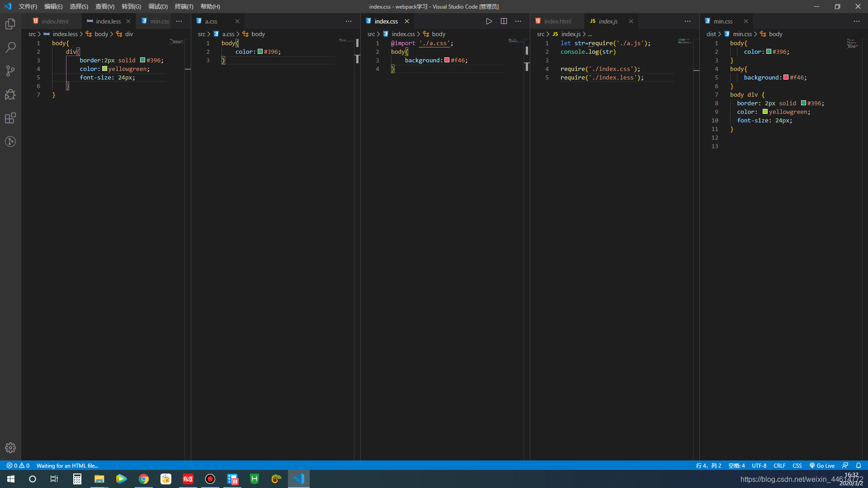The image size is (868, 488).
Task: Open Run and Debug view
Action: click(10, 94)
